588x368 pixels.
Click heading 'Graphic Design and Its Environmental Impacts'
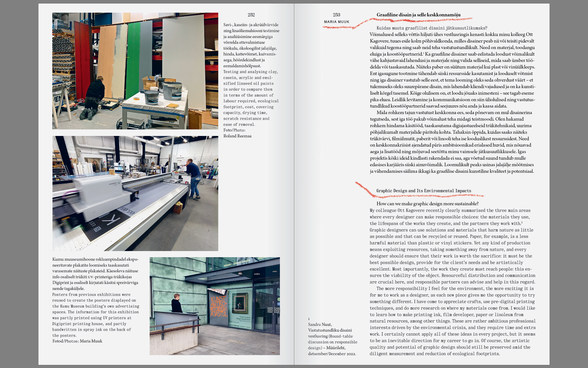click(x=424, y=191)
